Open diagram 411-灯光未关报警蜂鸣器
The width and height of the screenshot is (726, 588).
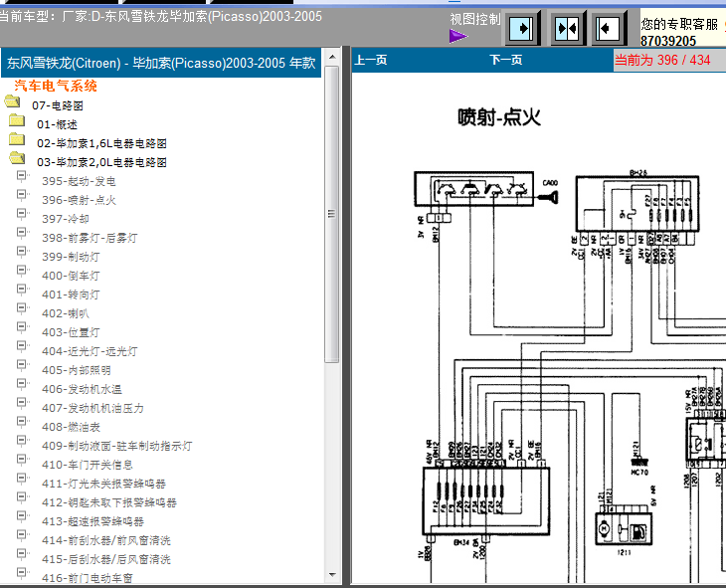tap(103, 484)
